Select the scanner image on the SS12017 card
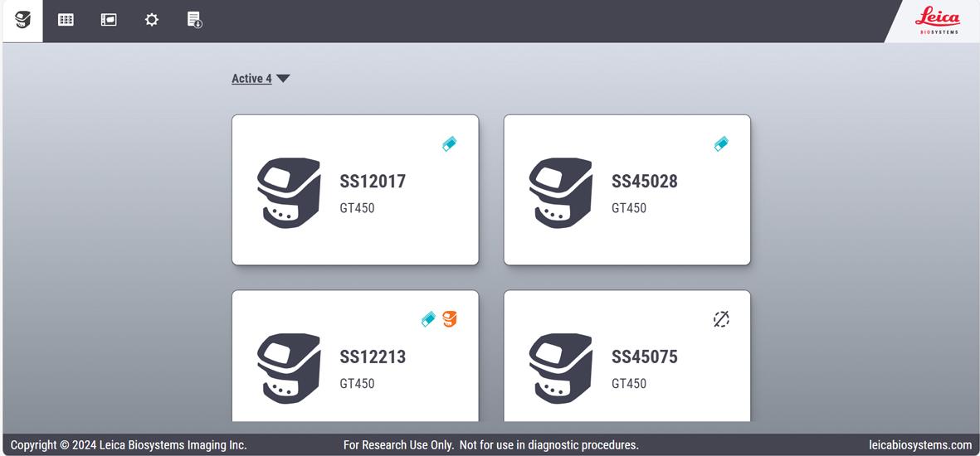This screenshot has height=456, width=980. tap(289, 193)
